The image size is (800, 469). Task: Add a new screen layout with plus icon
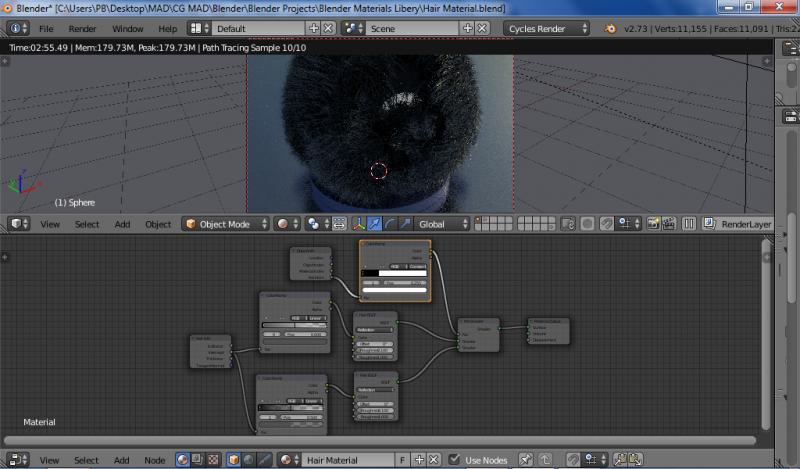pyautogui.click(x=314, y=29)
